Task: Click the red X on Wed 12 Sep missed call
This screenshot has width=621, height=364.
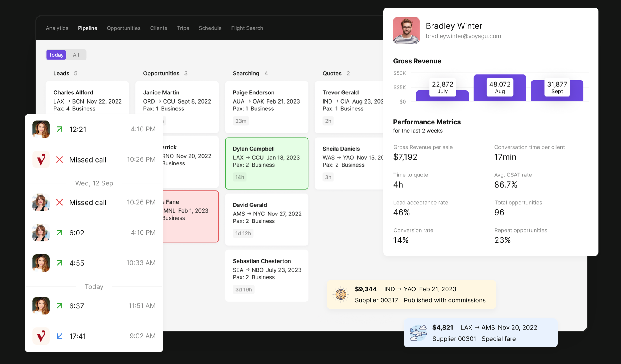Action: [60, 202]
